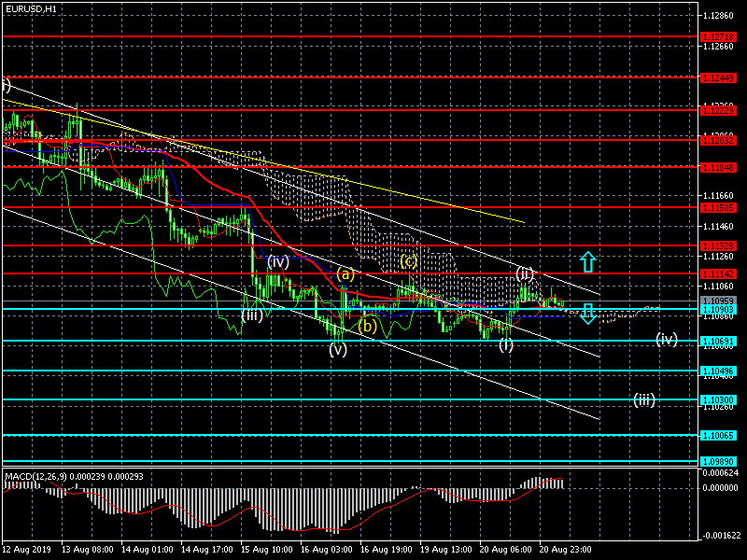Click the MACD scale value 0.000000
Screen dimensions: 747x560
tap(720, 488)
